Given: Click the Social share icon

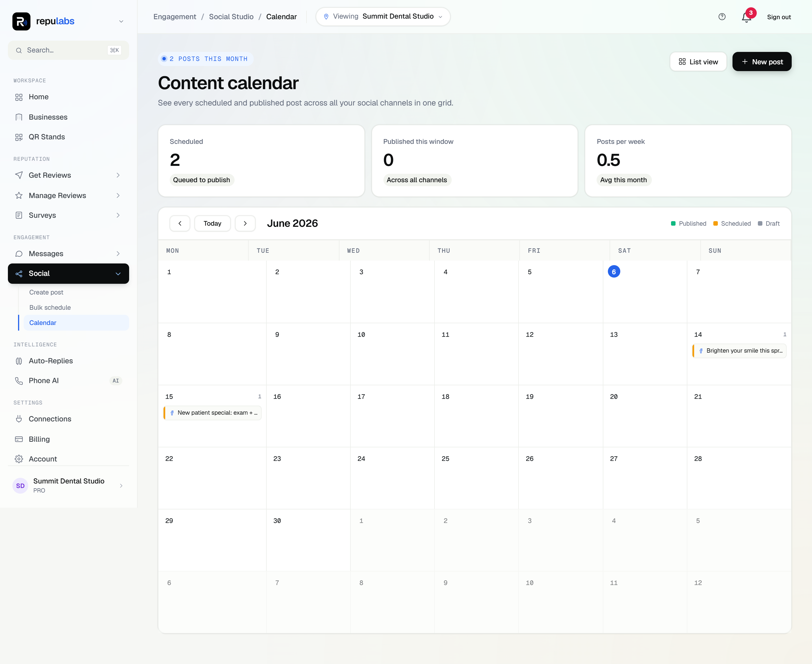Looking at the screenshot, I should point(19,274).
